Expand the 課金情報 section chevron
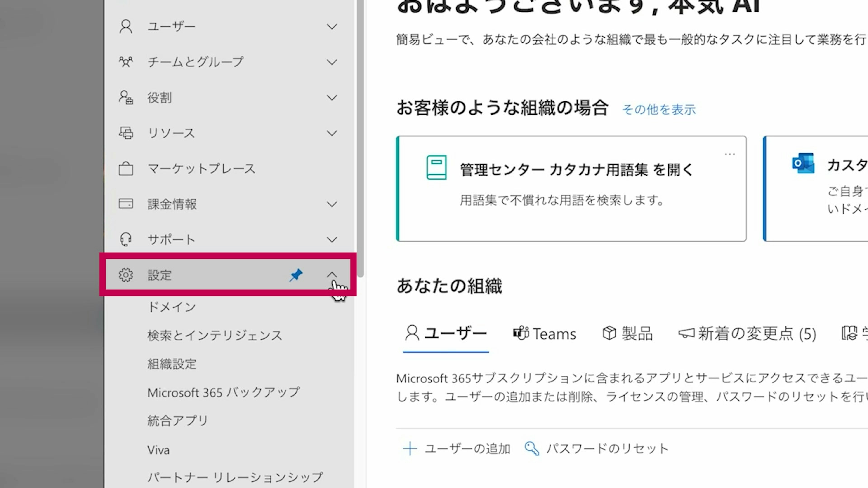Viewport: 868px width, 488px height. click(332, 204)
